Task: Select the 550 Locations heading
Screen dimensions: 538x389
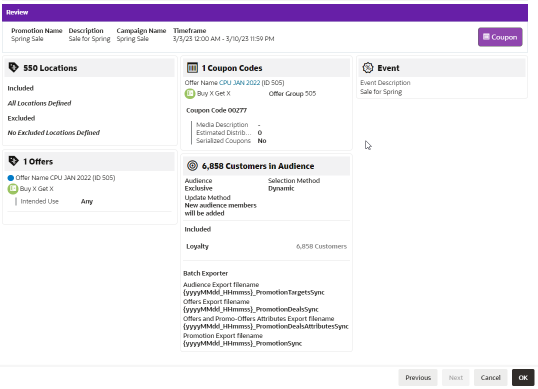Action: (50, 68)
